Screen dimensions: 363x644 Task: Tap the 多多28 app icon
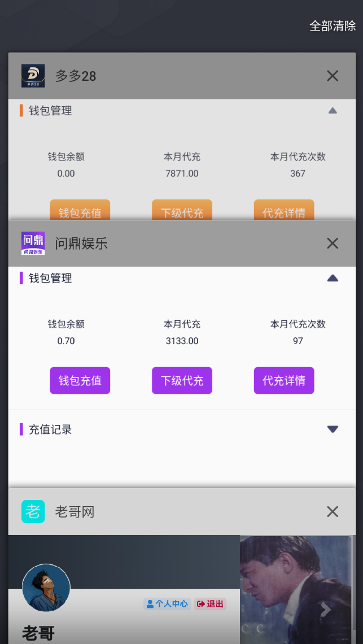(x=33, y=76)
